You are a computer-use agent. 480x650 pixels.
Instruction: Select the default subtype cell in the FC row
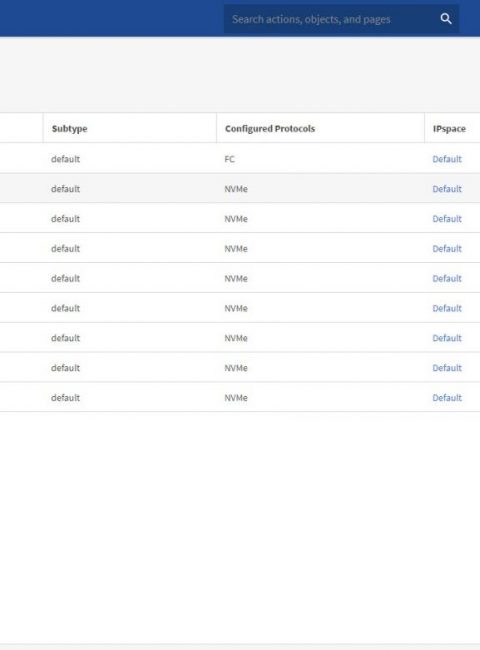coord(65,159)
